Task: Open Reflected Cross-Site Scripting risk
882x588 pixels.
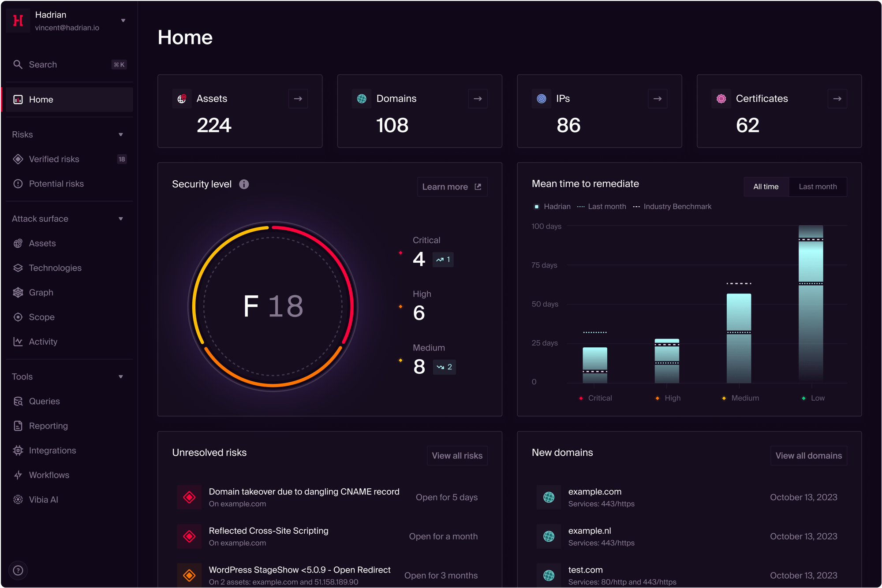Action: pyautogui.click(x=330, y=536)
